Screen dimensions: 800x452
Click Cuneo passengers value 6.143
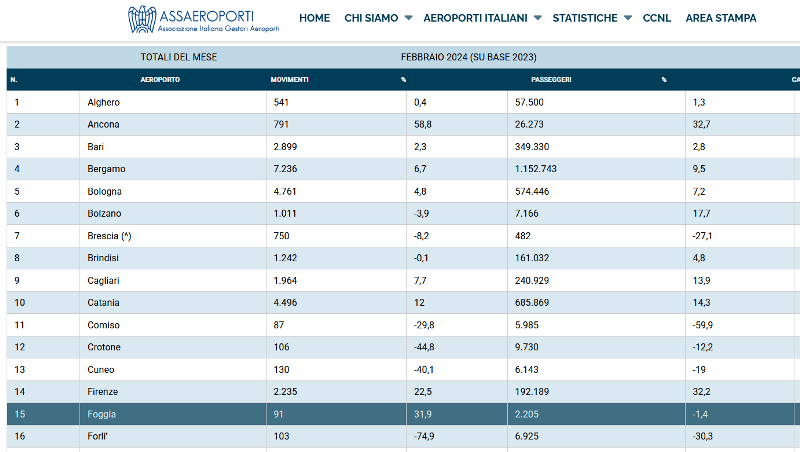[x=527, y=369]
